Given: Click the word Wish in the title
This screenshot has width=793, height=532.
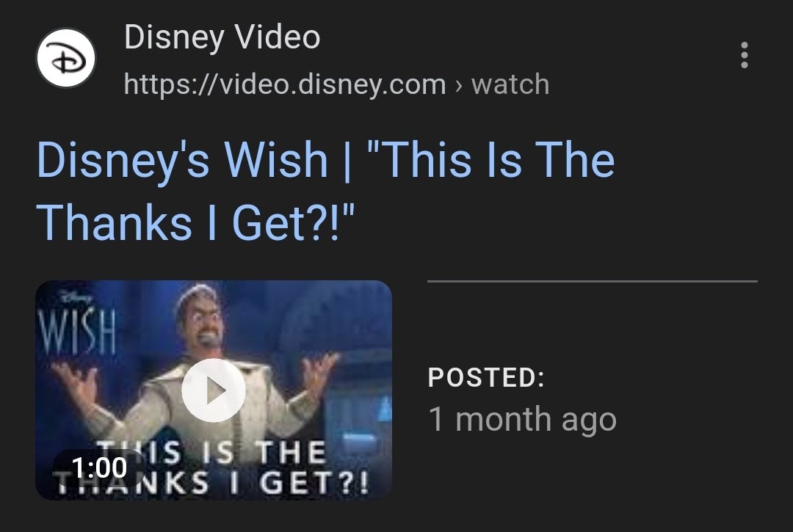Looking at the screenshot, I should (x=276, y=160).
